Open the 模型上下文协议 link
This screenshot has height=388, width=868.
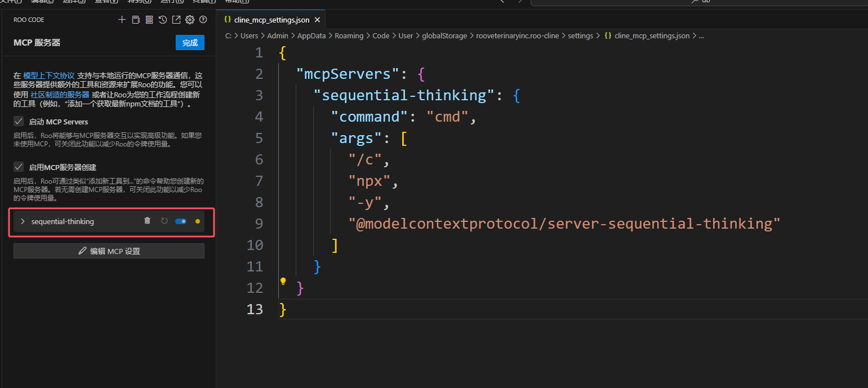49,75
